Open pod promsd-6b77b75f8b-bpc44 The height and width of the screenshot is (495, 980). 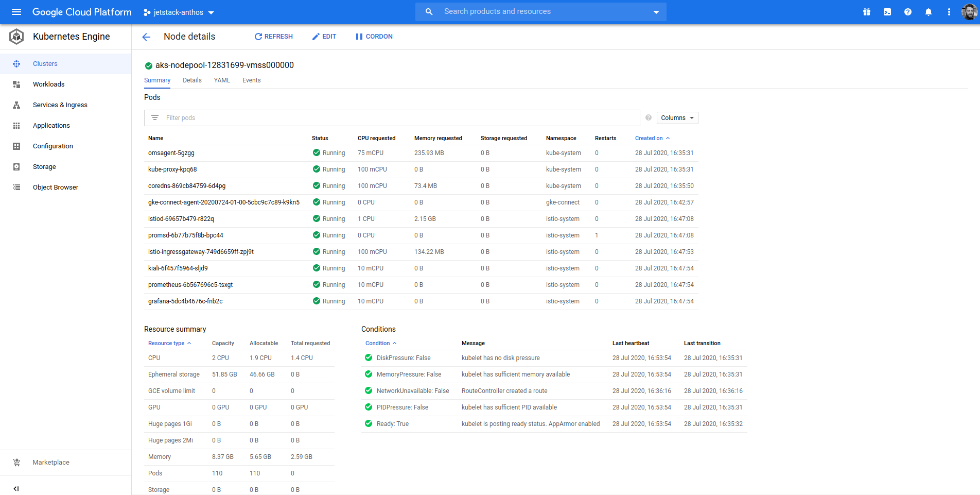pyautogui.click(x=186, y=235)
